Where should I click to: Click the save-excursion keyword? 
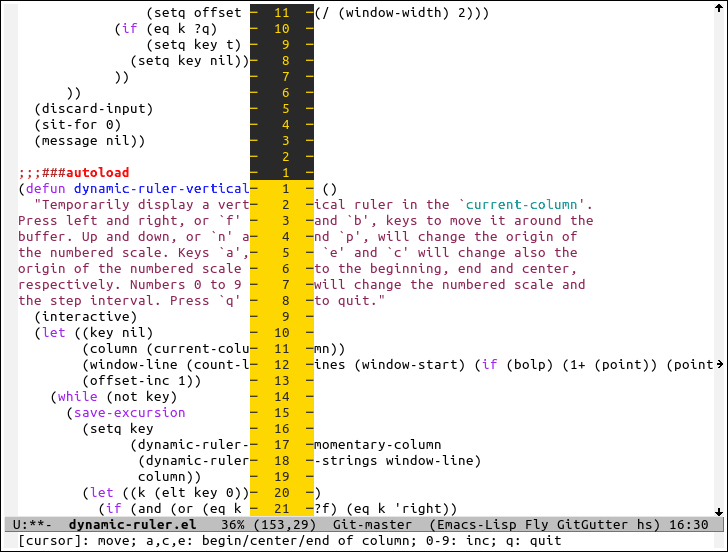(x=130, y=413)
